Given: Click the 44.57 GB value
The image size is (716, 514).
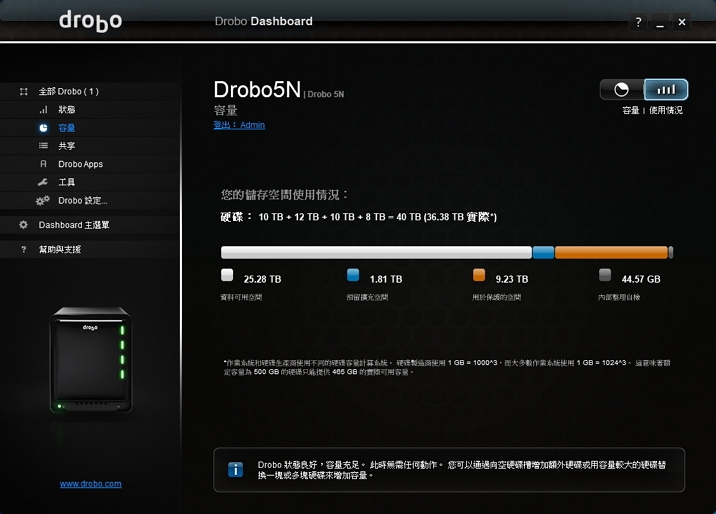Looking at the screenshot, I should (641, 279).
